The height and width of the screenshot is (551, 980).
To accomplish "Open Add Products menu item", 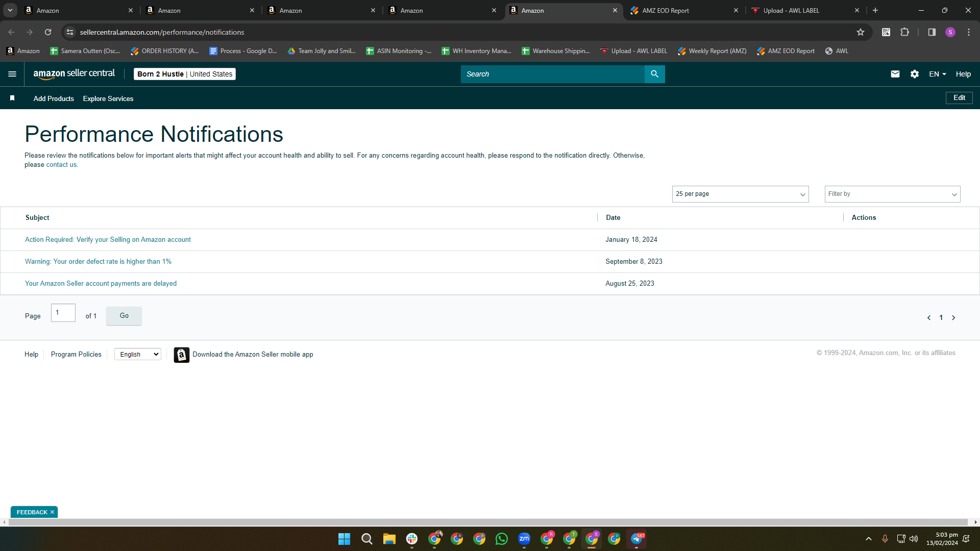I will tap(54, 98).
